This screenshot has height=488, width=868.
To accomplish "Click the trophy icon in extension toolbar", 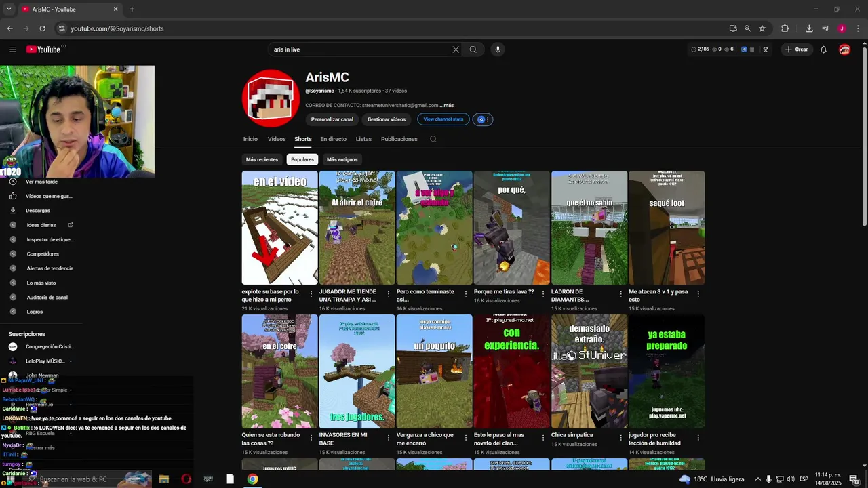I will (766, 49).
